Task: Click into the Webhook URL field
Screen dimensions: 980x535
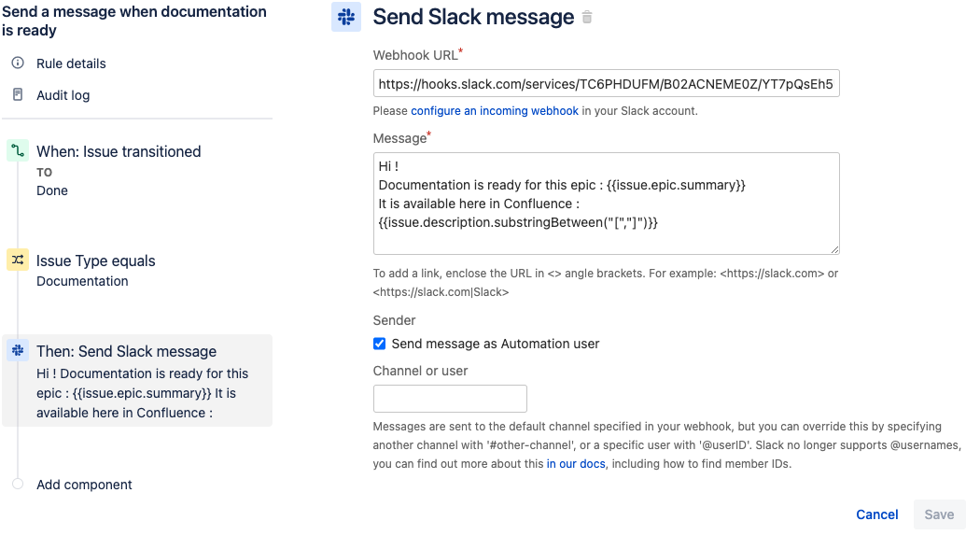Action: (607, 84)
